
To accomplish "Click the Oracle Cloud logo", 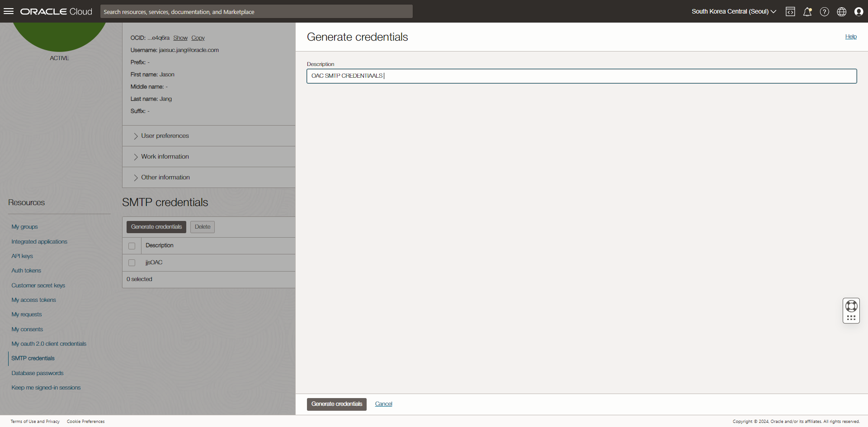I will [56, 12].
